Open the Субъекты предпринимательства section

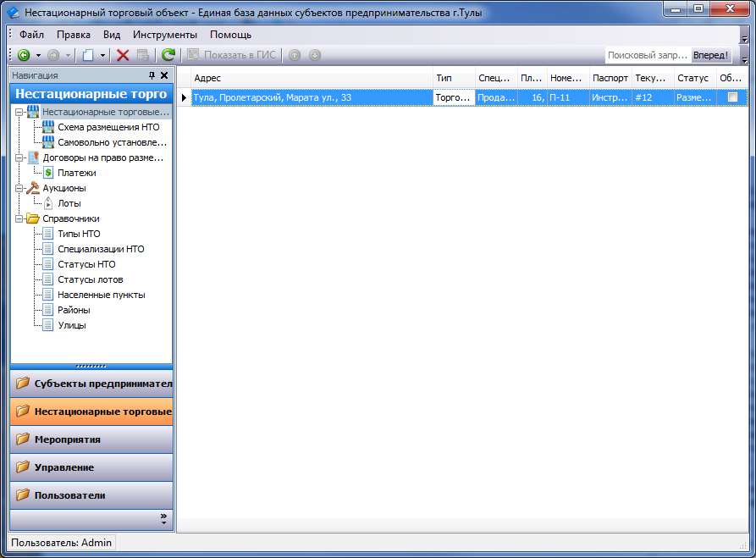[x=91, y=384]
